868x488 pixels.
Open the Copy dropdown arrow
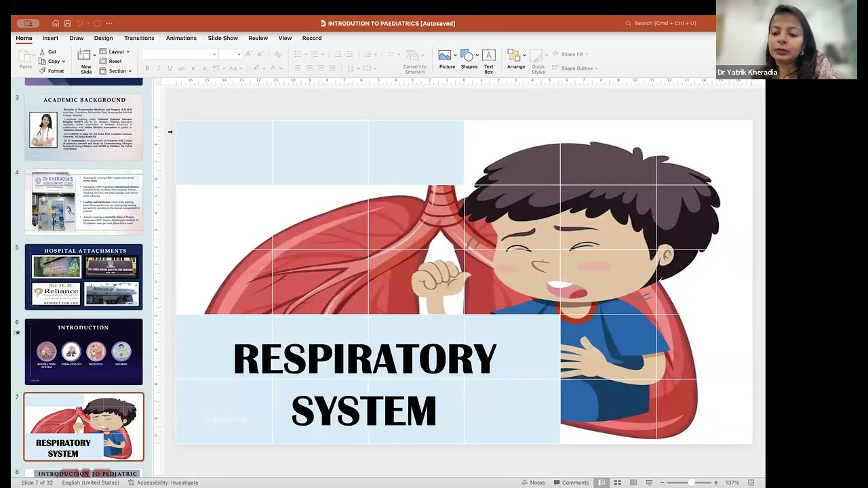pyautogui.click(x=62, y=62)
